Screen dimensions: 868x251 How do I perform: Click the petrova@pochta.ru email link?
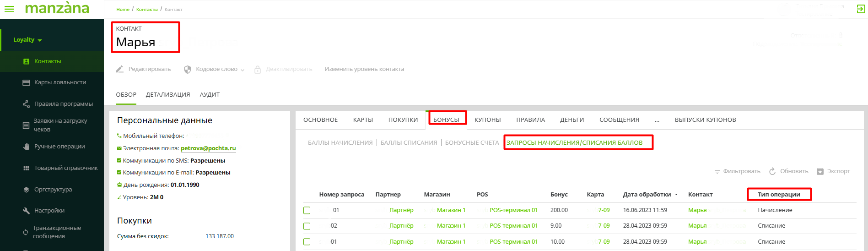[208, 148]
